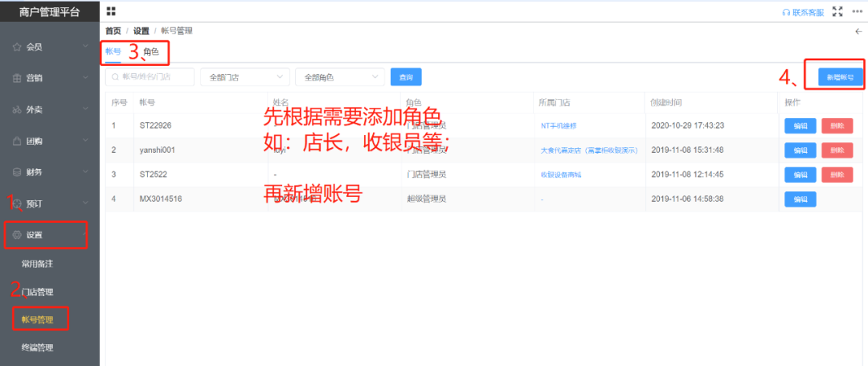Image resolution: width=868 pixels, height=366 pixels.
Task: Open 门店管理 submenu item
Action: (37, 292)
